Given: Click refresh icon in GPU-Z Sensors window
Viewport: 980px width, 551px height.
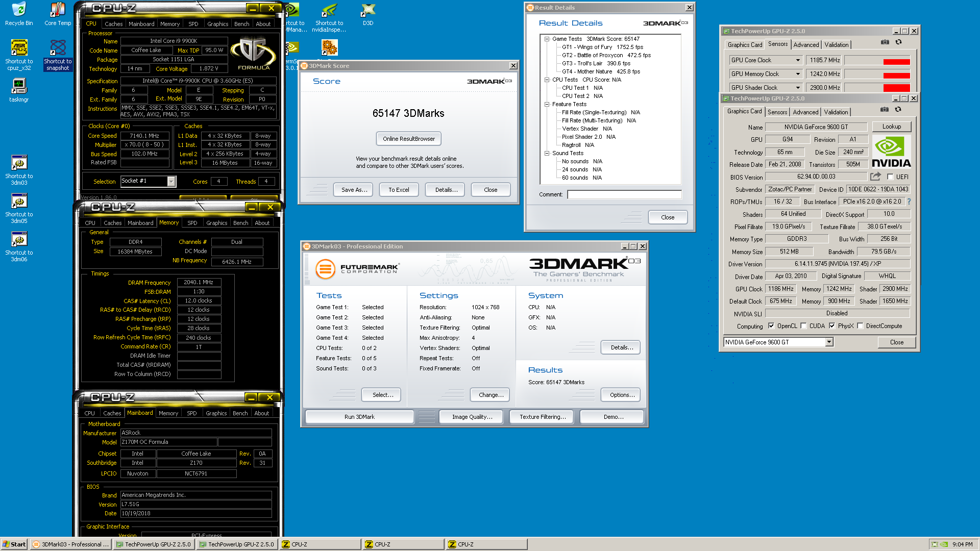Looking at the screenshot, I should point(898,42).
